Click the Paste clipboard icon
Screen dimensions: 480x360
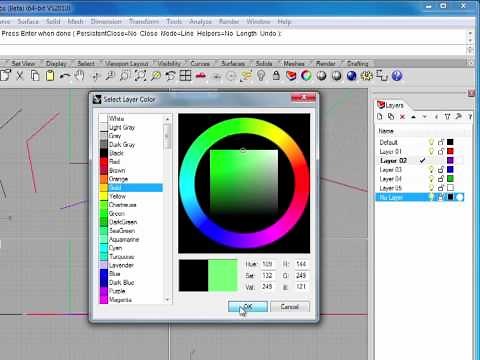coord(50,76)
